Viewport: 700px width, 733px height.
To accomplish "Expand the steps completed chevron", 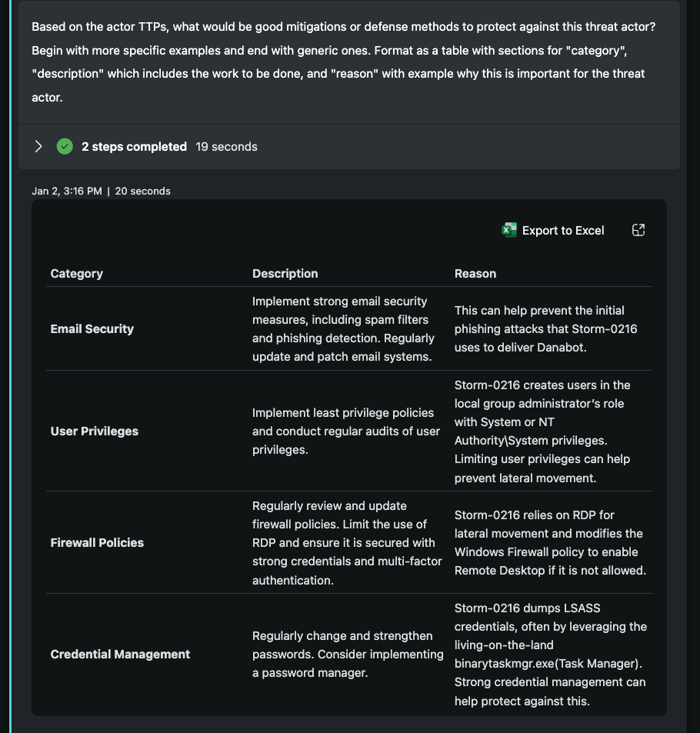I will pyautogui.click(x=38, y=146).
